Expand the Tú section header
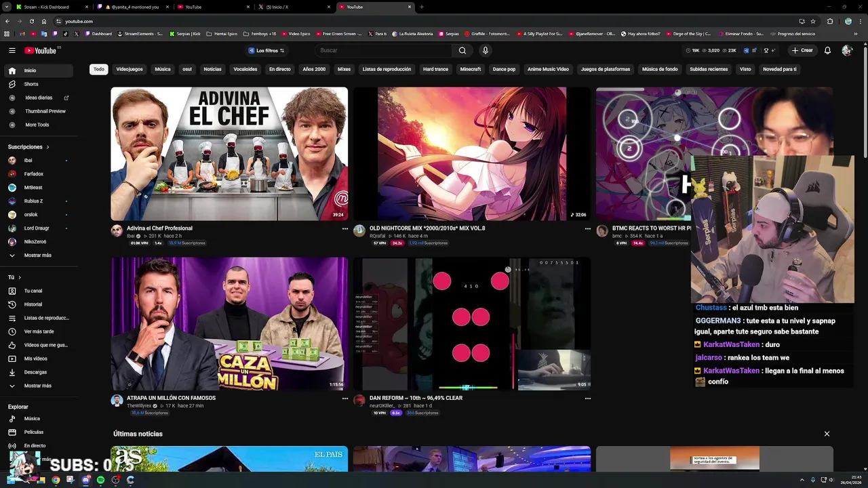This screenshot has width=868, height=488. [14, 277]
